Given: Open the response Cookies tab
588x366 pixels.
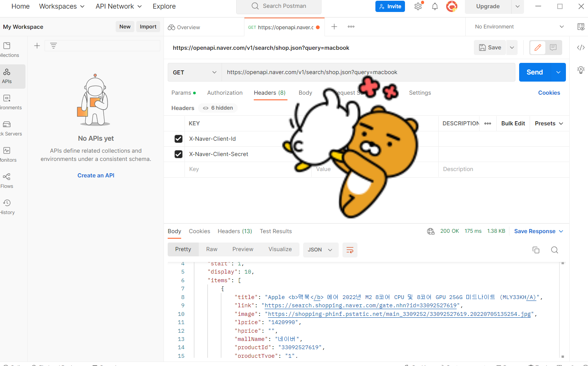Looking at the screenshot, I should pos(199,231).
